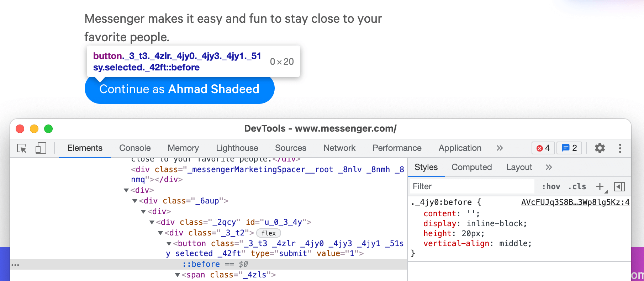Toggle the computed styles sidebar icon
644x281 pixels.
pyautogui.click(x=619, y=186)
